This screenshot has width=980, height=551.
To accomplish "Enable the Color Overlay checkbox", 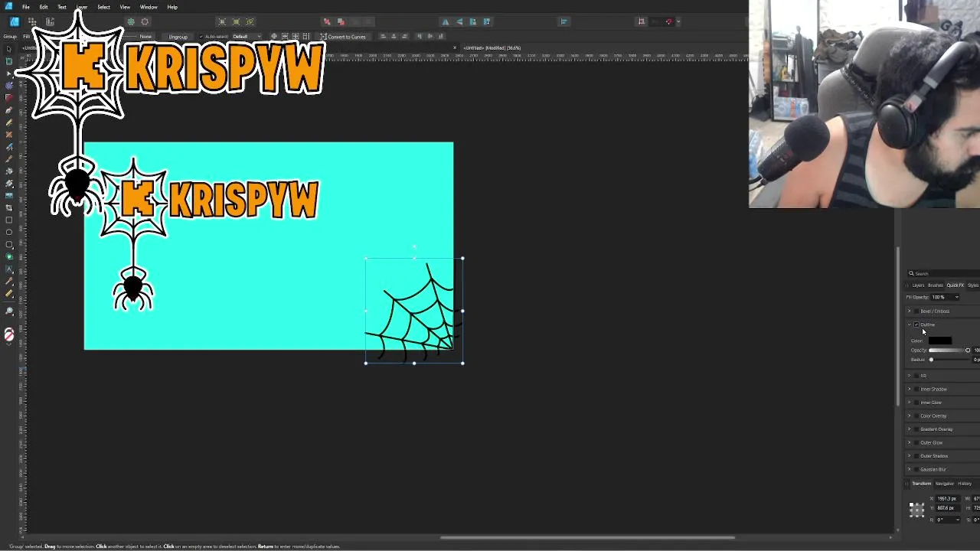I will point(916,416).
